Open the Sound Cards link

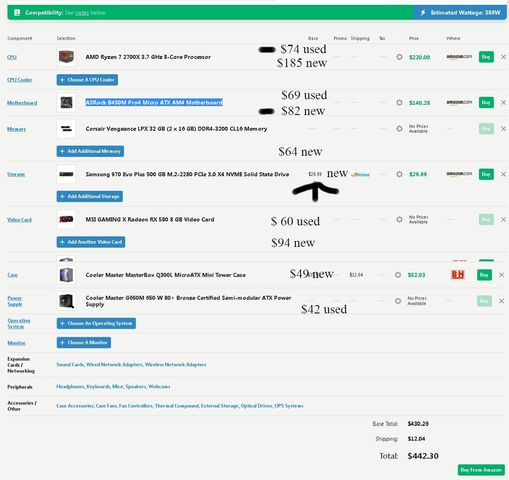pyautogui.click(x=70, y=364)
